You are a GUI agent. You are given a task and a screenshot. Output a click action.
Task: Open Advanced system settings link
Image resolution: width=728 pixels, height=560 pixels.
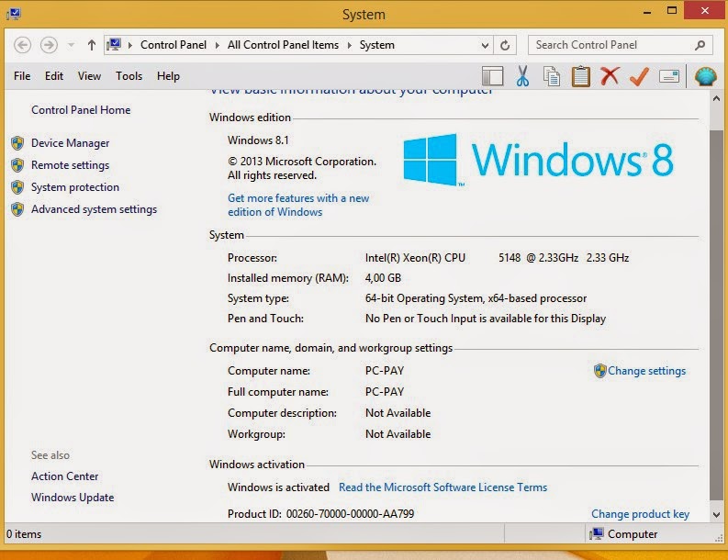(94, 209)
